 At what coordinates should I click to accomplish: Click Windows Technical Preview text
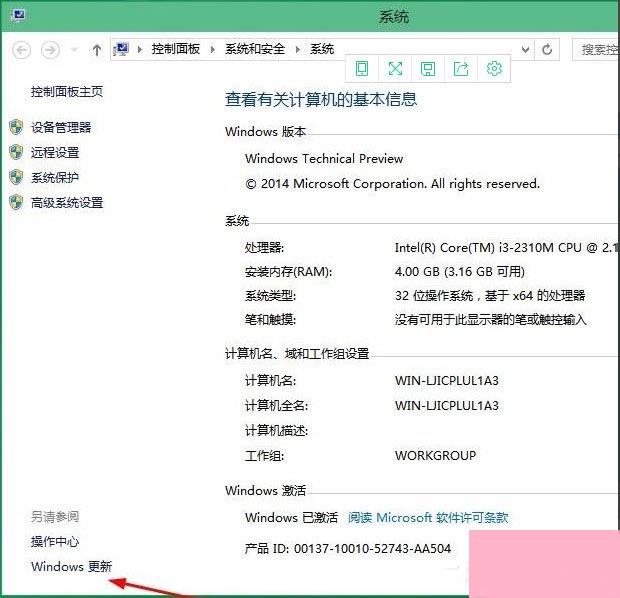point(324,159)
